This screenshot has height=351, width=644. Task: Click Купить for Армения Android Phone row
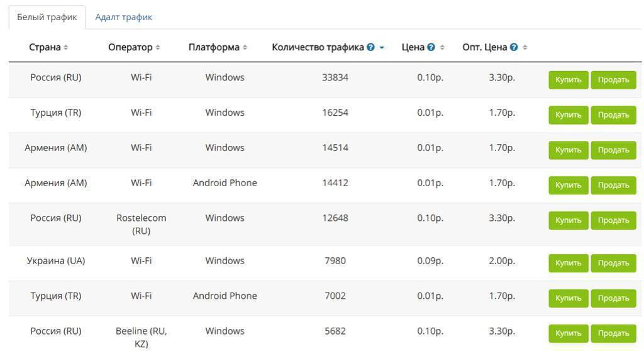(569, 186)
